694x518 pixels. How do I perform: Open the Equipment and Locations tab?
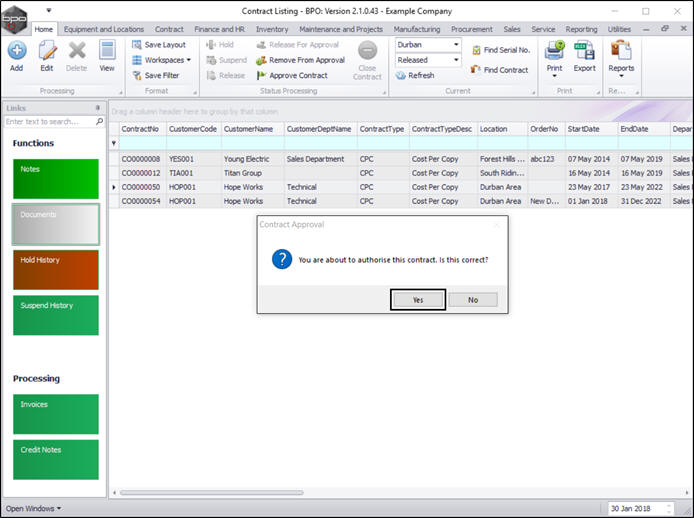point(104,29)
